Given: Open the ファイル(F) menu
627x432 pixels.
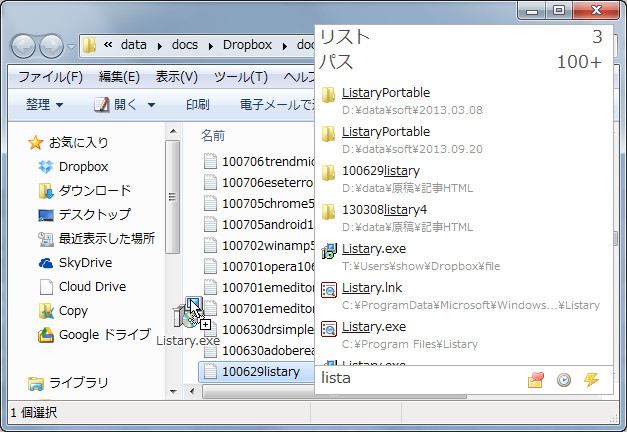Looking at the screenshot, I should tap(50, 76).
